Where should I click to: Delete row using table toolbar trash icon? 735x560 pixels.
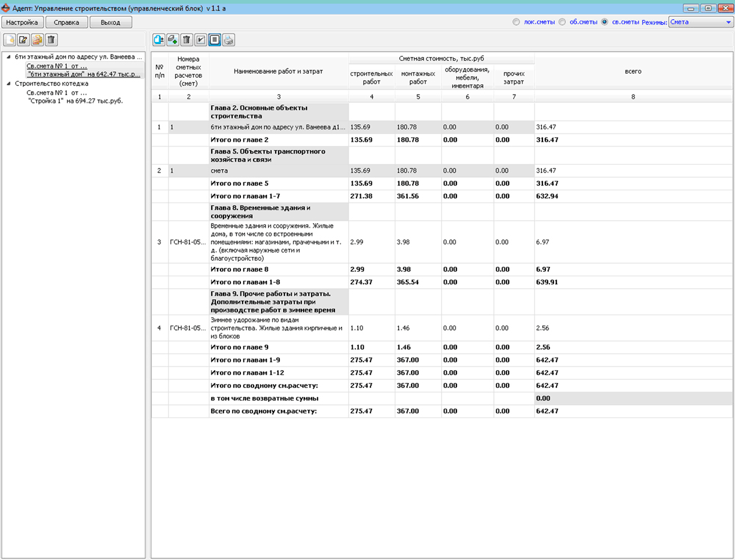(x=187, y=40)
